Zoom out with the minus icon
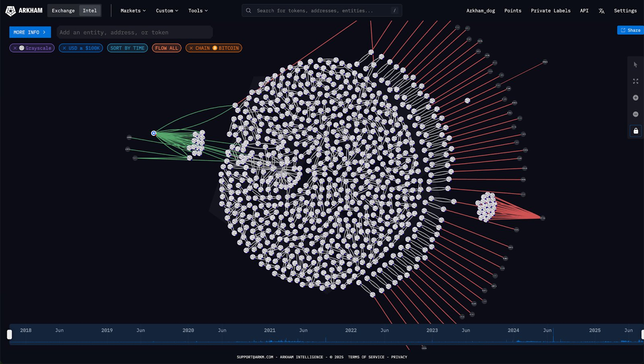The image size is (644, 364). (636, 114)
